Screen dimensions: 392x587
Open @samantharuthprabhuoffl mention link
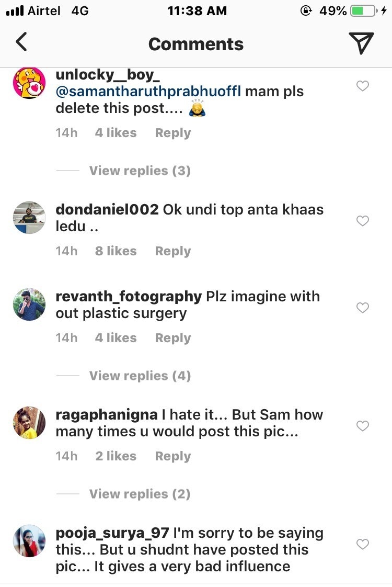(x=148, y=92)
